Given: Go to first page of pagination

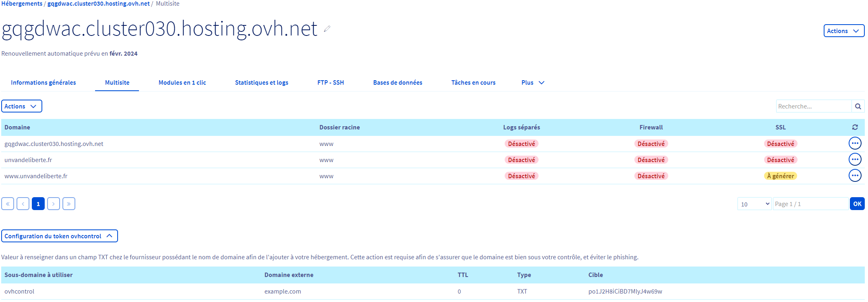Looking at the screenshot, I should click(x=8, y=204).
